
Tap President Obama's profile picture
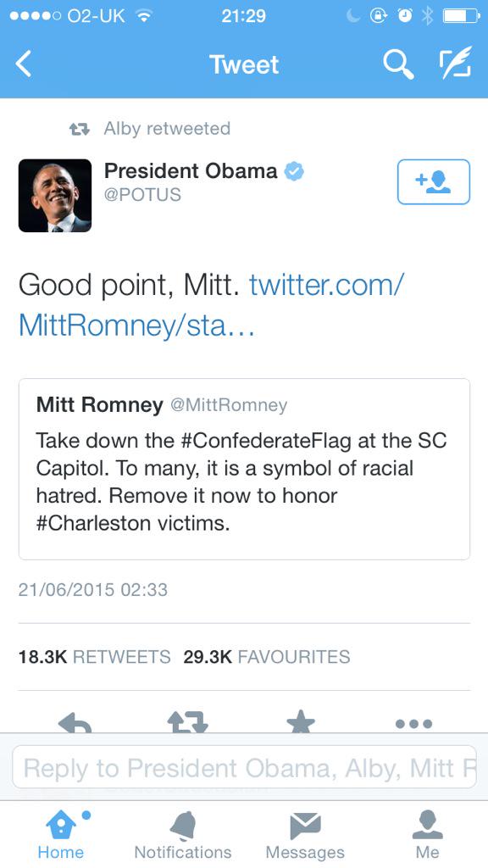(54, 195)
